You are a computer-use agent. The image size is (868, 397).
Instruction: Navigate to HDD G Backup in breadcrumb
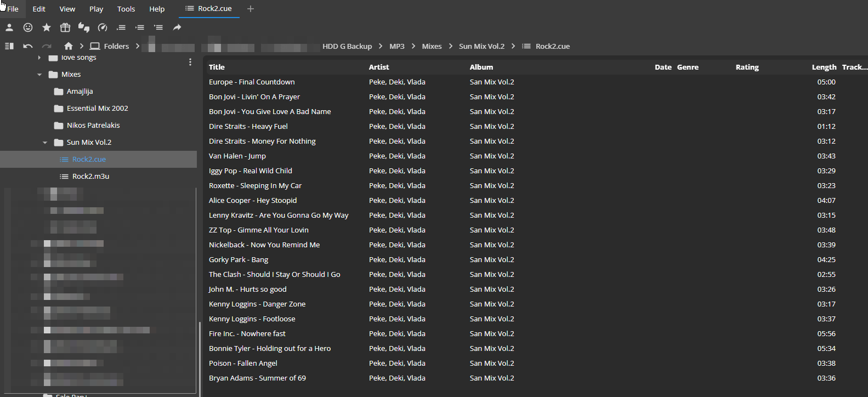pyautogui.click(x=347, y=46)
